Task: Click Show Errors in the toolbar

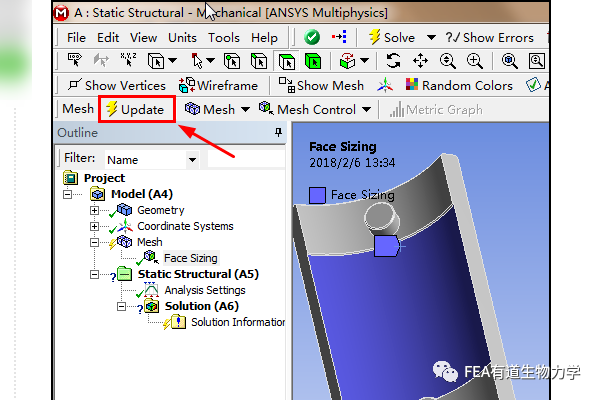Action: (x=489, y=38)
